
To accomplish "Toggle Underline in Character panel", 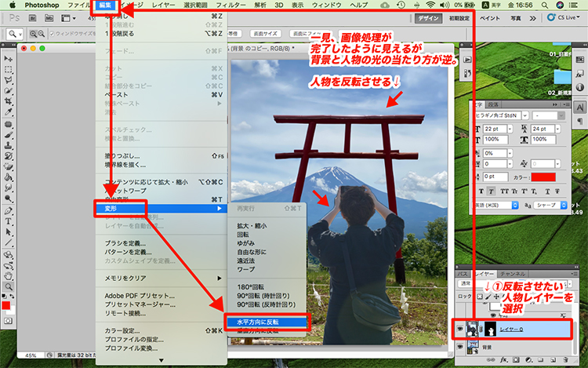I will point(547,191).
